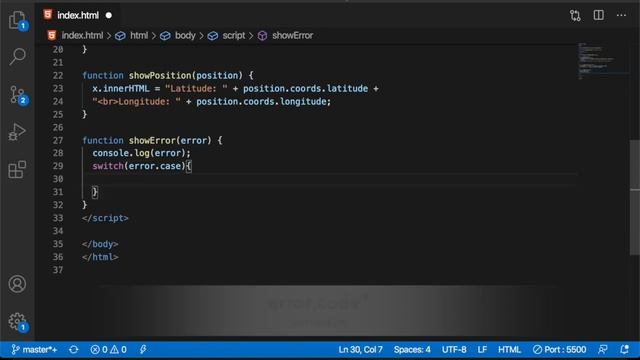Change indentation via Spaces: 4

pos(412,349)
